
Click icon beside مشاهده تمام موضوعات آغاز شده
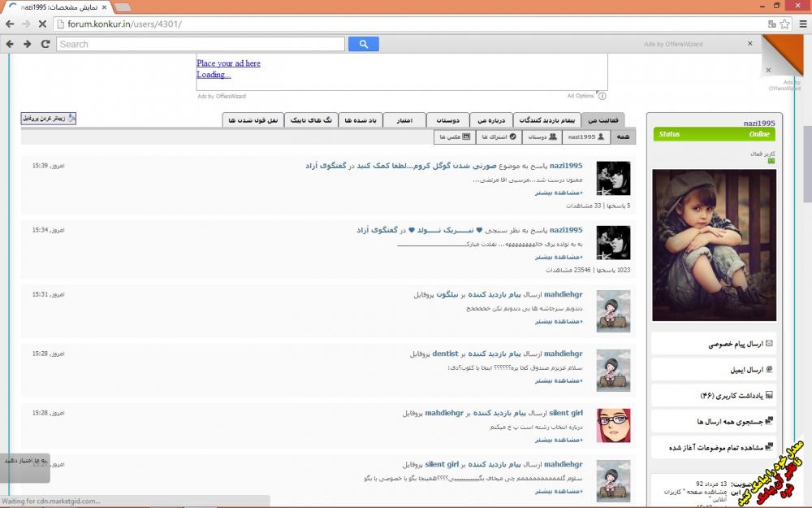pyautogui.click(x=769, y=446)
